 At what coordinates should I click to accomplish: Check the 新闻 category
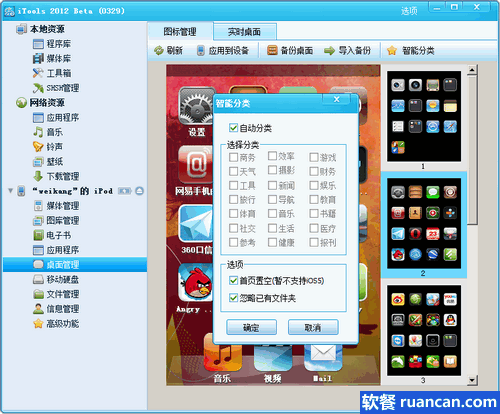[272, 185]
